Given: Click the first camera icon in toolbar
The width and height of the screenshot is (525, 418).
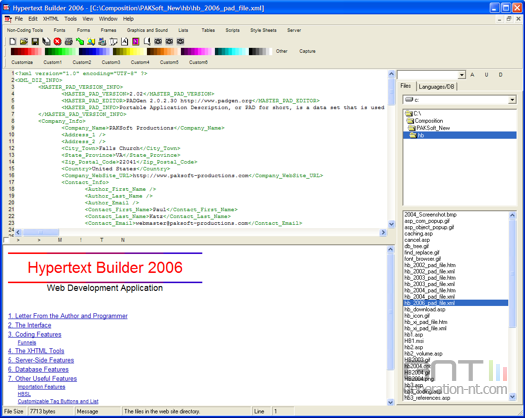Looking at the screenshot, I should [158, 42].
